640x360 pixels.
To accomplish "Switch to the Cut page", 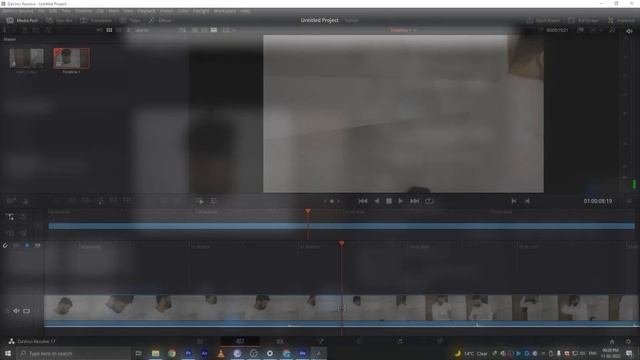I will point(240,341).
